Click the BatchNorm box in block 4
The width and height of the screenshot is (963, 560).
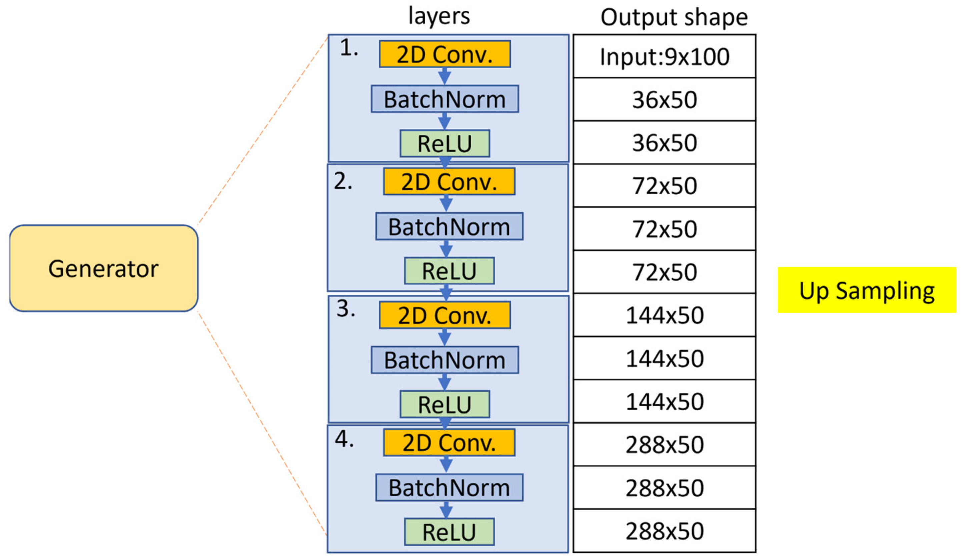(x=449, y=487)
